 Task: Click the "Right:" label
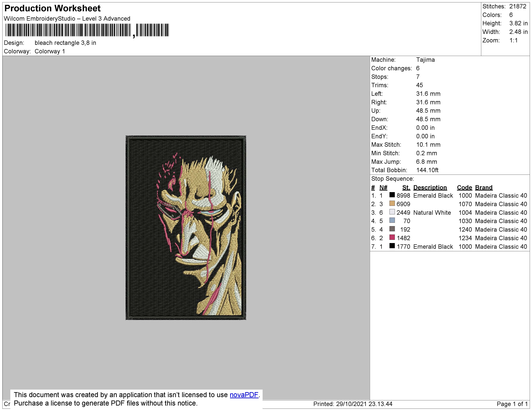click(x=379, y=102)
